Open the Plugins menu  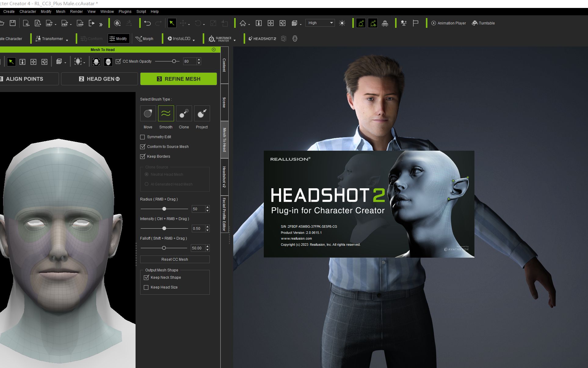[x=125, y=11]
